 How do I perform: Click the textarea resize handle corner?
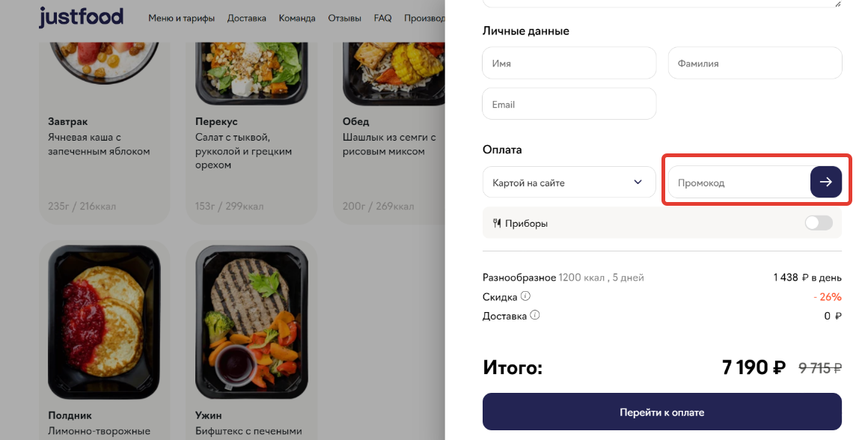click(837, 3)
